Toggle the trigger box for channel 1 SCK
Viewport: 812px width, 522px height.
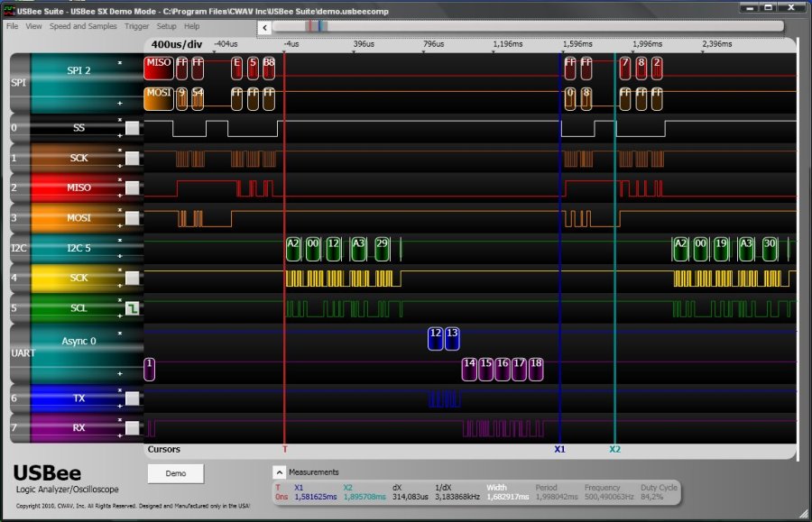coord(133,158)
